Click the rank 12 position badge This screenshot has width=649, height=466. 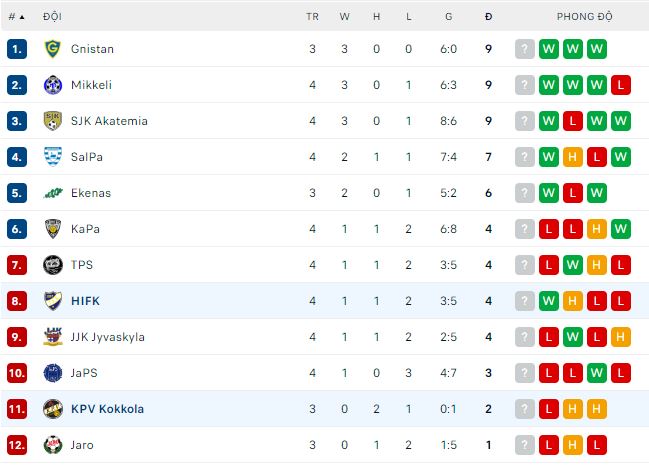(x=16, y=445)
